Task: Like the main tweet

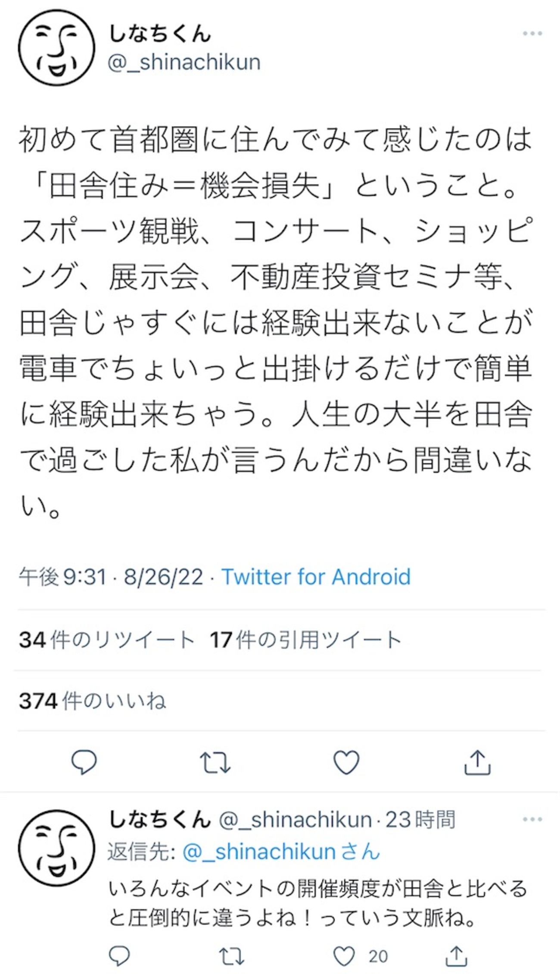Action: [x=346, y=762]
